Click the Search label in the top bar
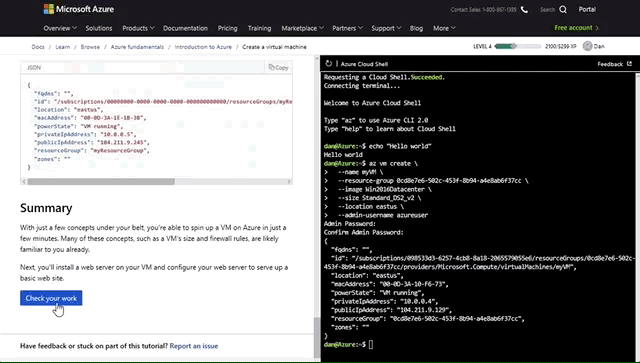This screenshot has width=640, height=363. [x=547, y=9]
